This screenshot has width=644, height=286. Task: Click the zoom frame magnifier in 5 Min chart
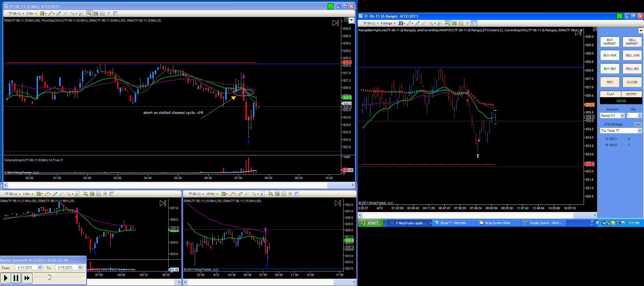click(x=81, y=13)
